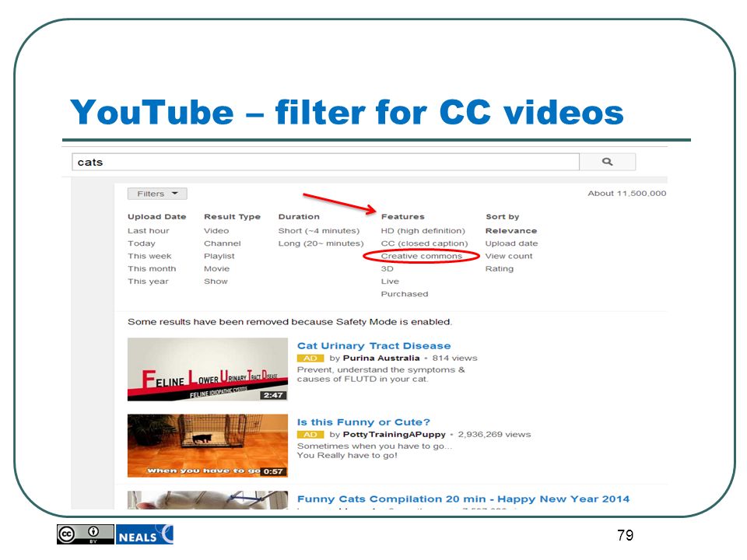Filter by Creative commons
This screenshot has height=560, width=747.
coord(421,256)
